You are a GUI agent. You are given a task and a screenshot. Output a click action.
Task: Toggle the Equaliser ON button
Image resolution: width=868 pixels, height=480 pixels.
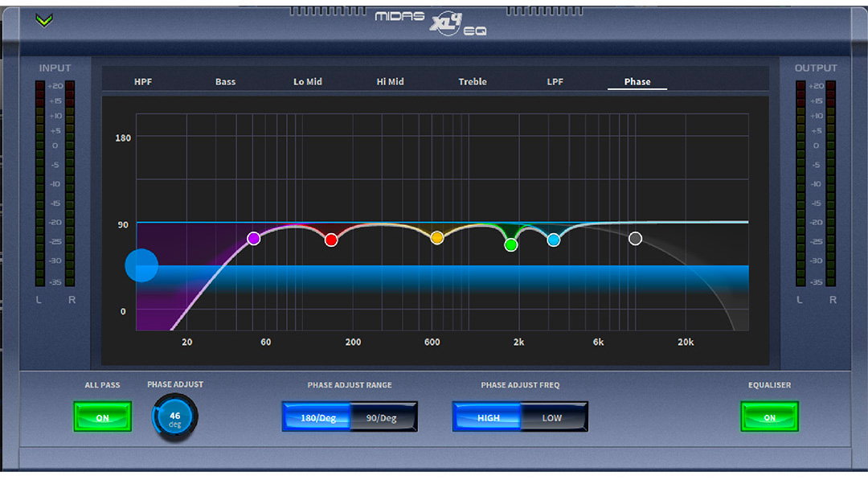[x=769, y=417]
